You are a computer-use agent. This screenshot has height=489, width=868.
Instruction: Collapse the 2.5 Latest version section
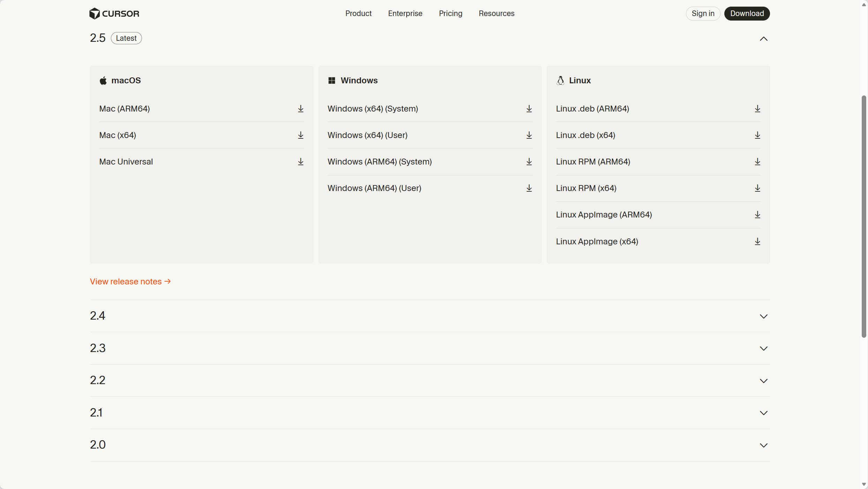pos(763,39)
